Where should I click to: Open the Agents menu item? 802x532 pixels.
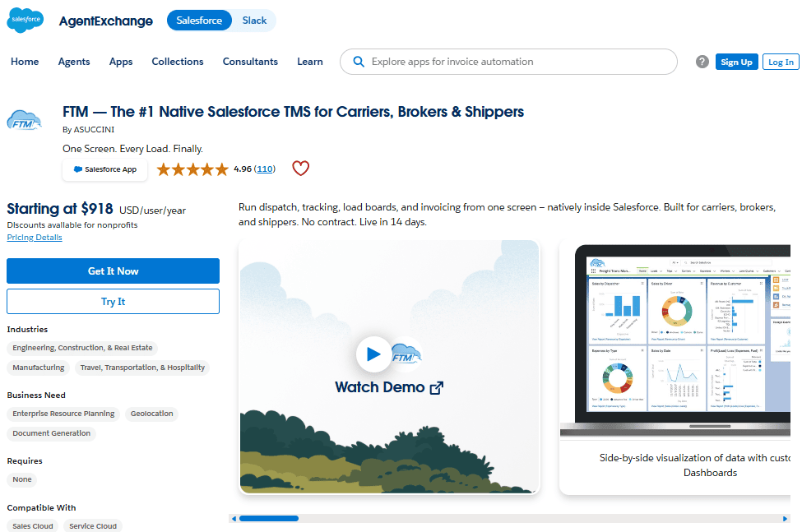point(74,62)
